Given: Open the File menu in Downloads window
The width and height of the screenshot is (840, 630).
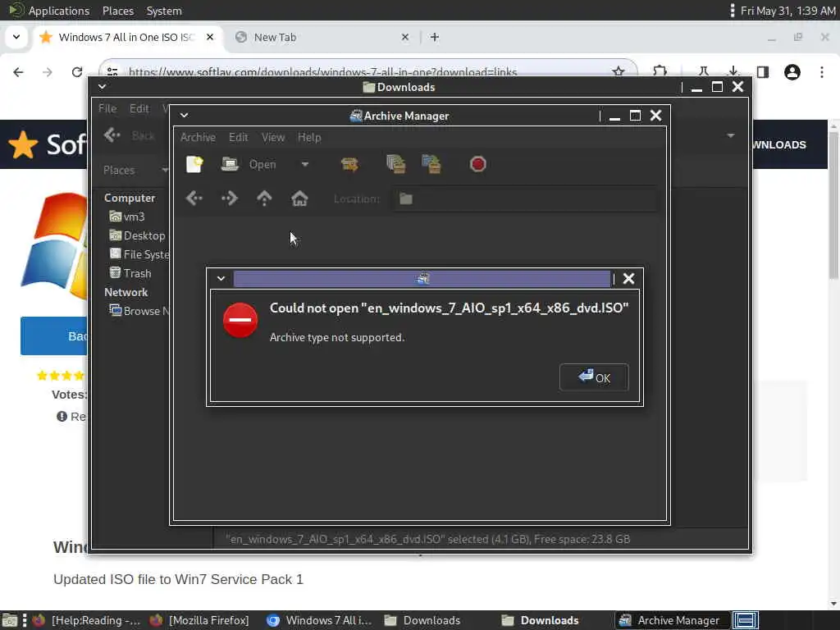Looking at the screenshot, I should [107, 108].
